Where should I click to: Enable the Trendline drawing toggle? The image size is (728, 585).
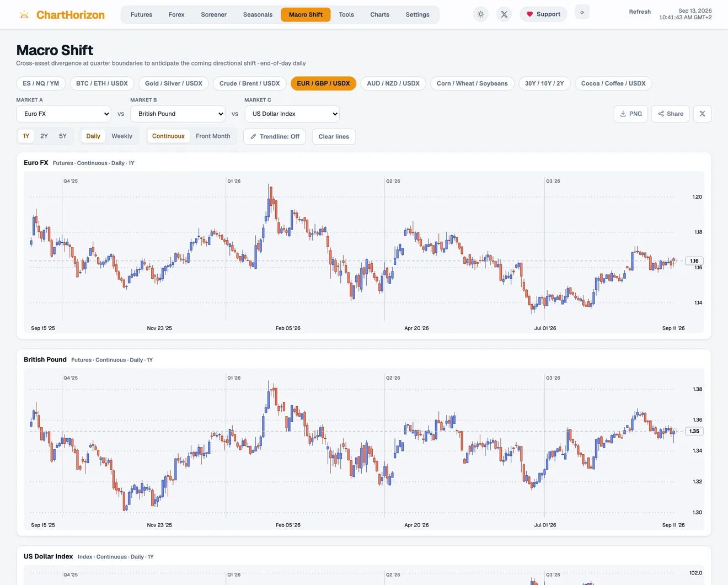pos(275,137)
